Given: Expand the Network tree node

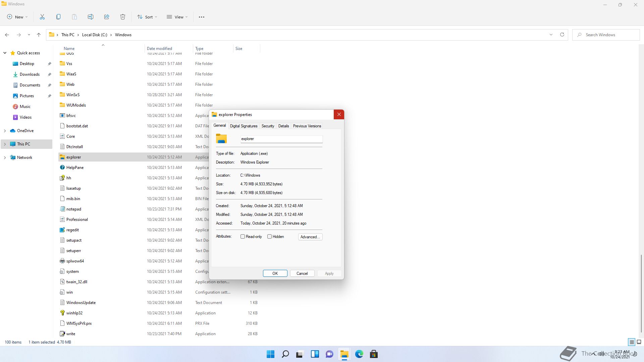Looking at the screenshot, I should tap(5, 158).
